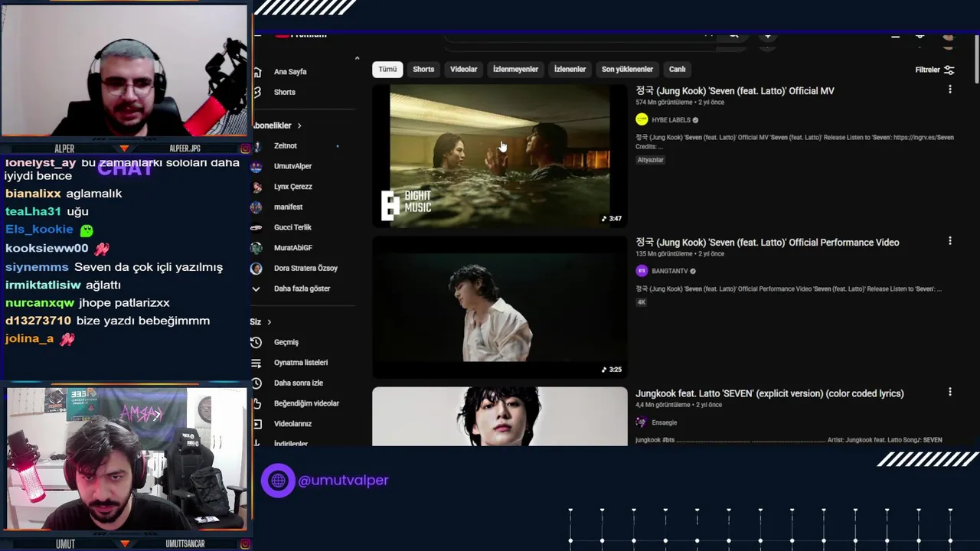This screenshot has height=551, width=980.
Task: Click chat username d13273710
Action: pos(38,321)
